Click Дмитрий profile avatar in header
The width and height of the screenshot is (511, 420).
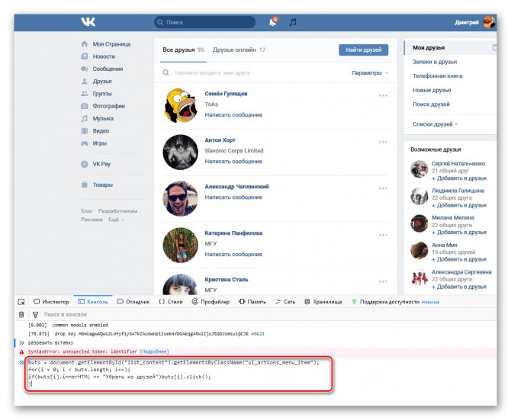pos(489,22)
